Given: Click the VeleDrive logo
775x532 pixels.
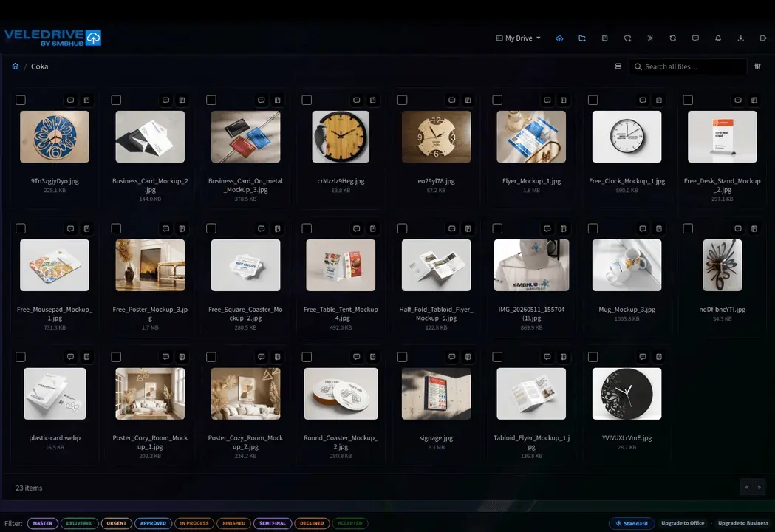Looking at the screenshot, I should [x=53, y=38].
